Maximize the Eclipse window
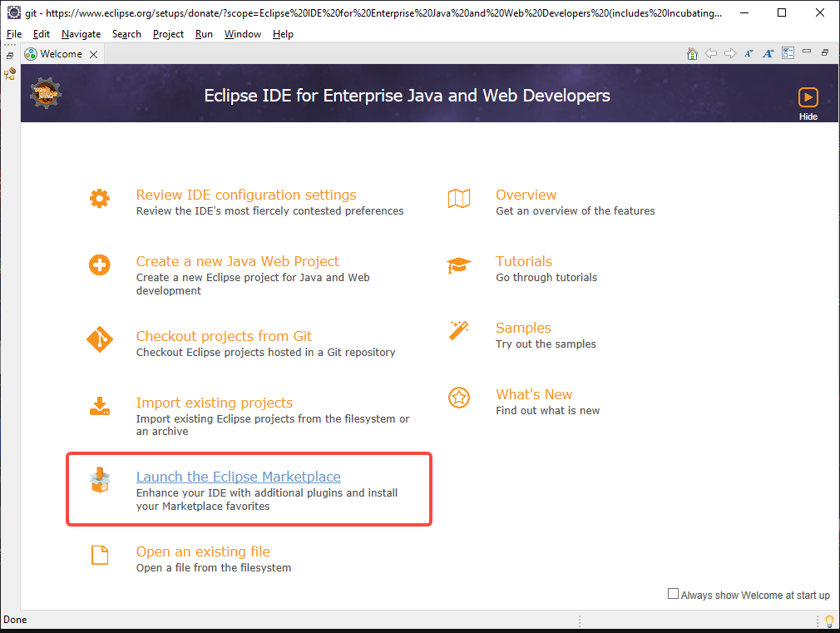This screenshot has height=633, width=840. (782, 12)
